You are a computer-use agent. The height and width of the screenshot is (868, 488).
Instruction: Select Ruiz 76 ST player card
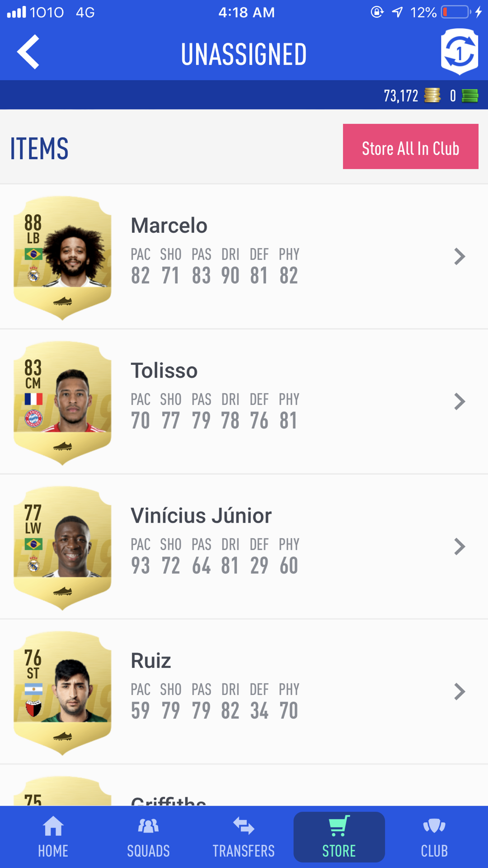tap(62, 693)
